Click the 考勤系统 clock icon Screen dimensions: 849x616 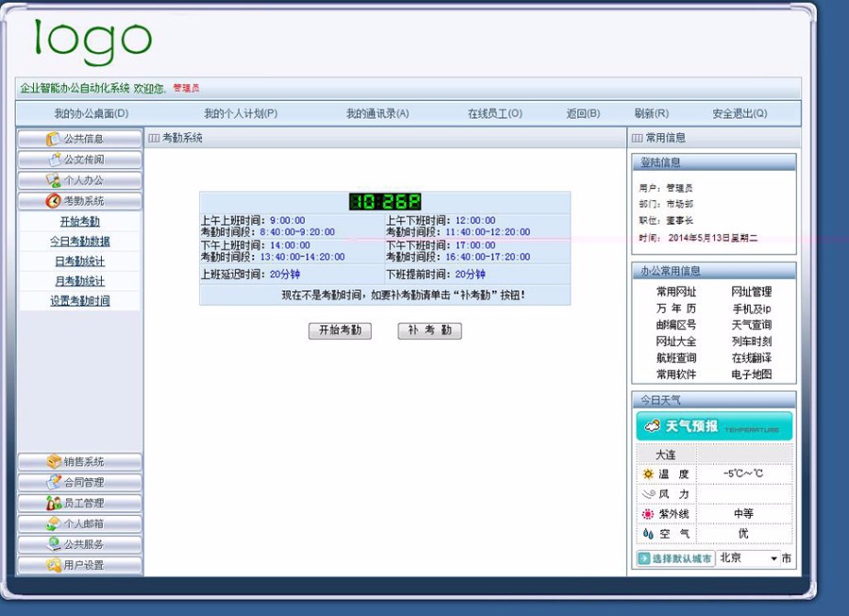coord(53,201)
